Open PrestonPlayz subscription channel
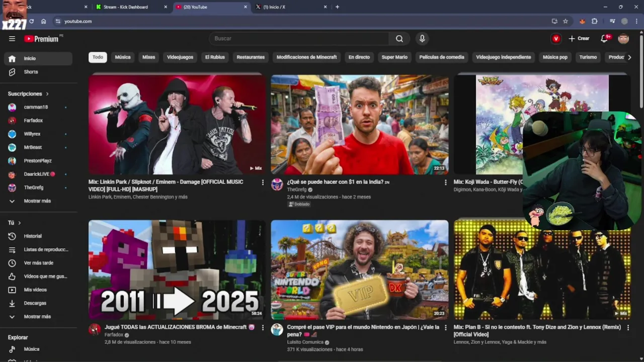This screenshot has height=362, width=644. coord(38,161)
